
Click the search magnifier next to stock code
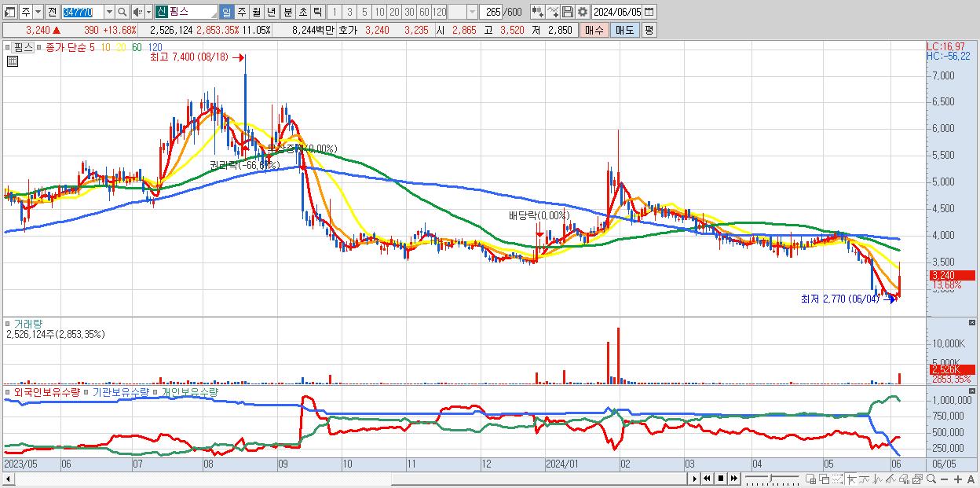pyautogui.click(x=122, y=12)
